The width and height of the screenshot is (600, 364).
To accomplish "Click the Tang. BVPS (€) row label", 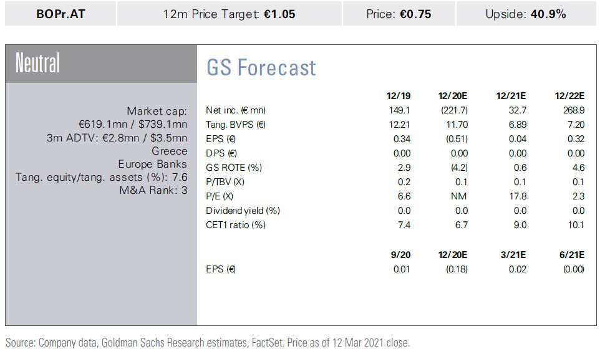I will point(235,125).
